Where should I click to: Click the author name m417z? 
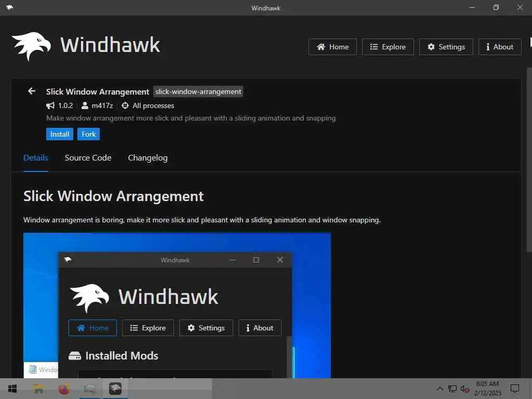(x=102, y=105)
